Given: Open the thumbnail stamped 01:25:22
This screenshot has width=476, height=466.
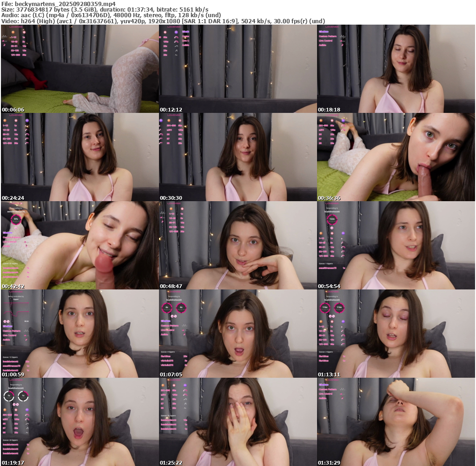Looking at the screenshot, I should click(238, 422).
